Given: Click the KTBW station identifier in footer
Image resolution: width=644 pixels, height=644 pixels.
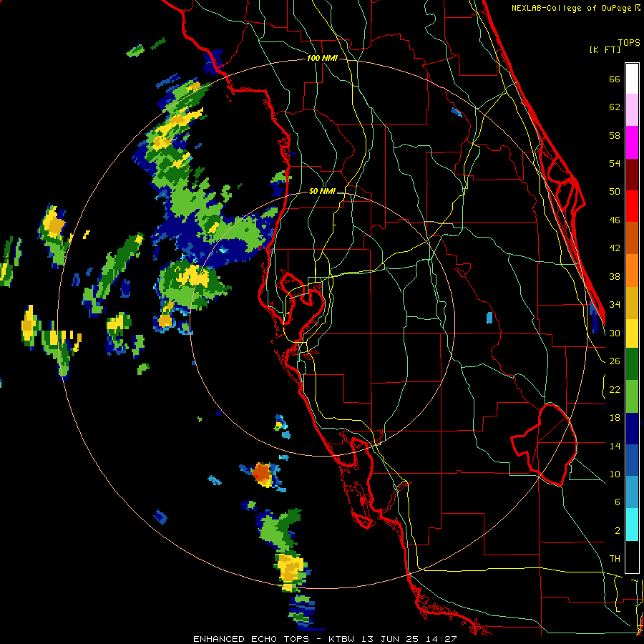Looking at the screenshot, I should [x=341, y=639].
